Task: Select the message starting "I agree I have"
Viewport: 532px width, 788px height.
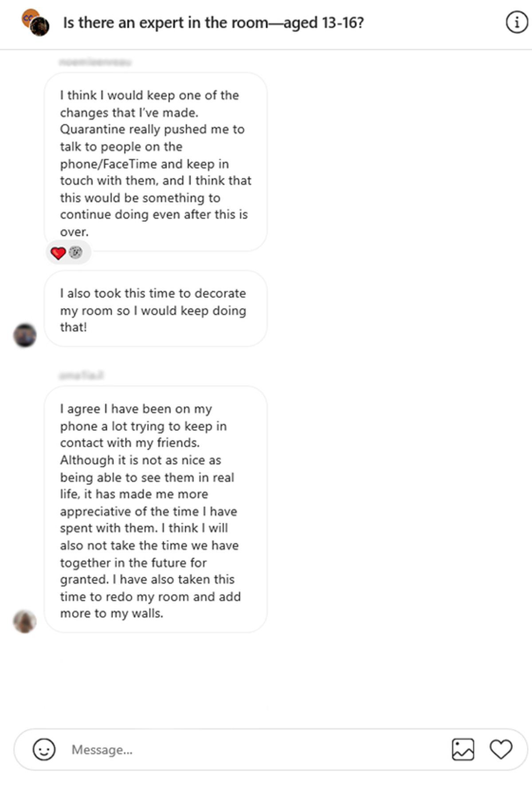Action: click(156, 510)
